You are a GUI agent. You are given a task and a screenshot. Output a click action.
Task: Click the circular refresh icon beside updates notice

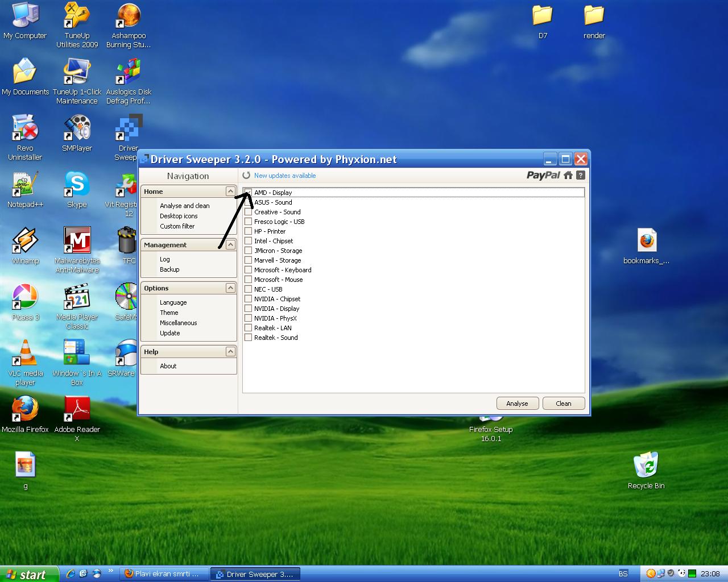(246, 176)
